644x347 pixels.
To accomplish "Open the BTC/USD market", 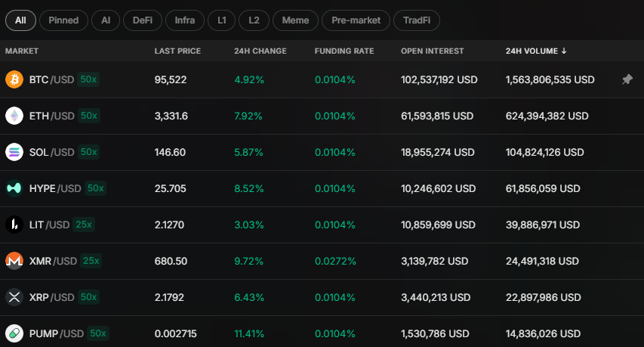I will coord(322,79).
